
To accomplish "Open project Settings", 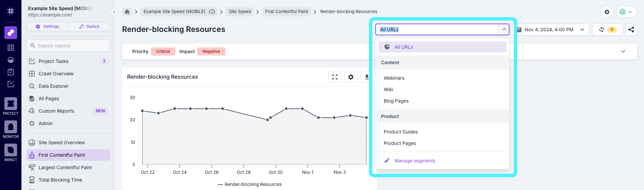I will click(48, 27).
